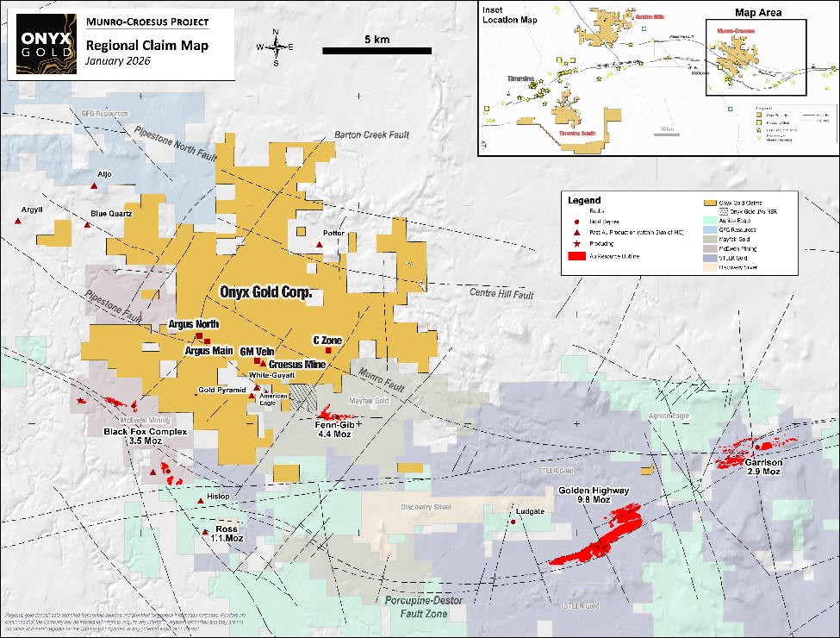This screenshot has height=638, width=840.
Task: Select the Aljo triangle marker
Action: point(95,185)
